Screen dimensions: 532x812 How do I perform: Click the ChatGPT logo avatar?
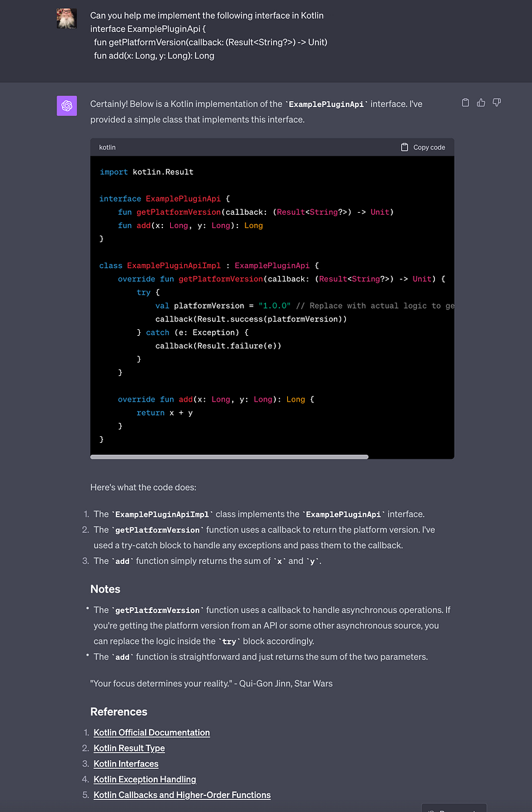(66, 106)
